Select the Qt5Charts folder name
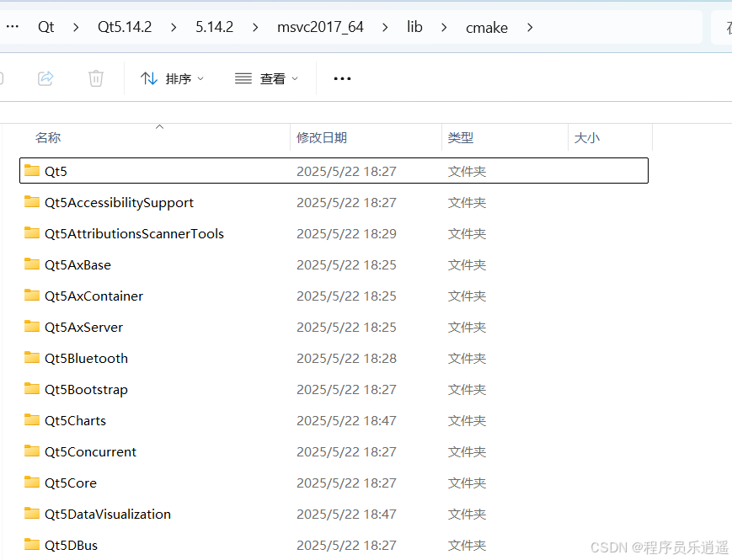The height and width of the screenshot is (560, 732). 75,421
